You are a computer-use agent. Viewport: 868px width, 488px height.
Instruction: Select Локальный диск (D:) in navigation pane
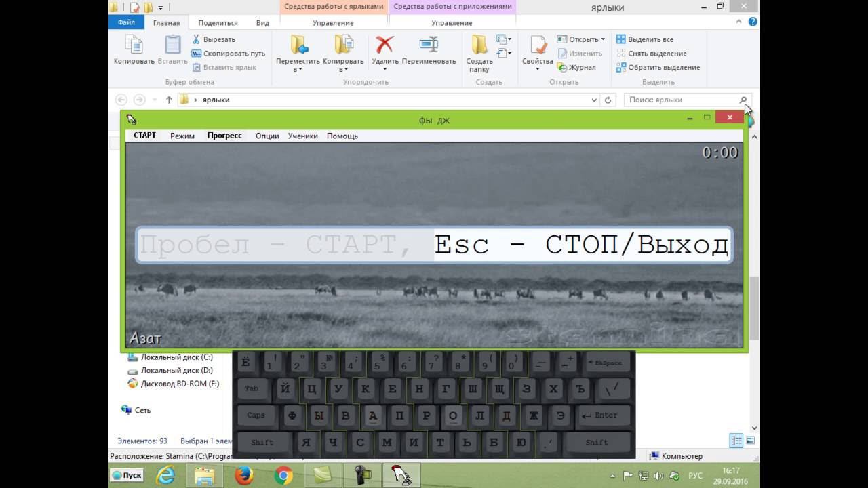point(176,371)
